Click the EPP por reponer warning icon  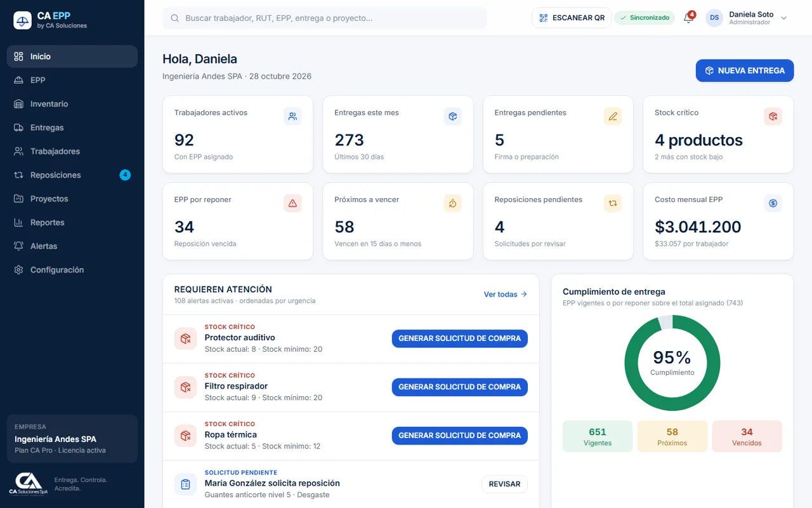tap(292, 203)
